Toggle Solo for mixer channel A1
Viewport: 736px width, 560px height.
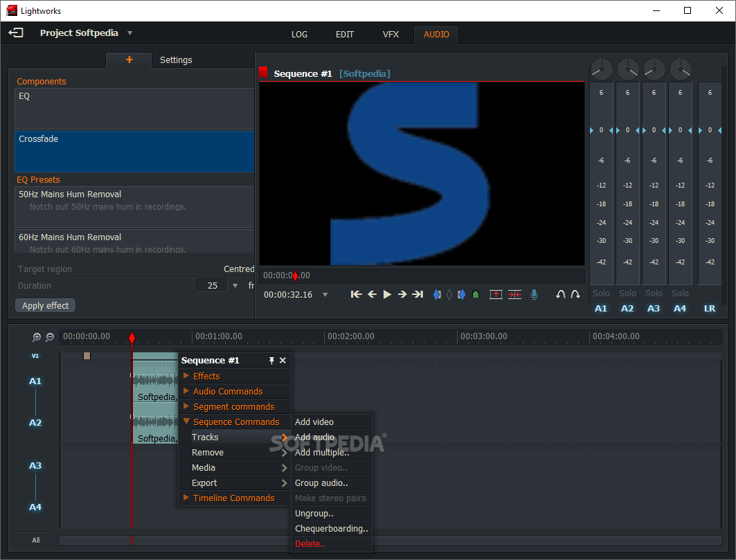click(x=601, y=293)
